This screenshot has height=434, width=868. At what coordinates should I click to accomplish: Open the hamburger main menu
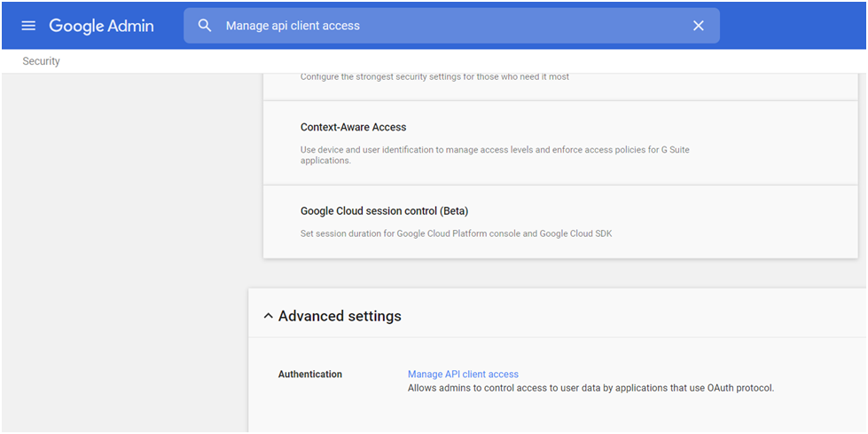click(28, 26)
